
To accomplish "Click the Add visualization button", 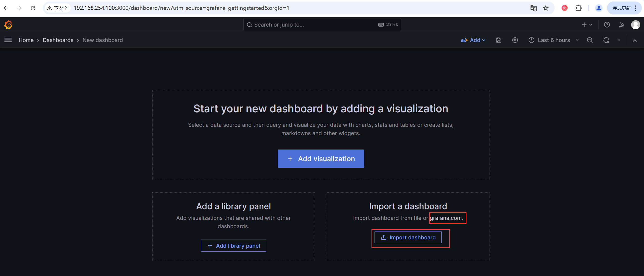I will pos(321,159).
